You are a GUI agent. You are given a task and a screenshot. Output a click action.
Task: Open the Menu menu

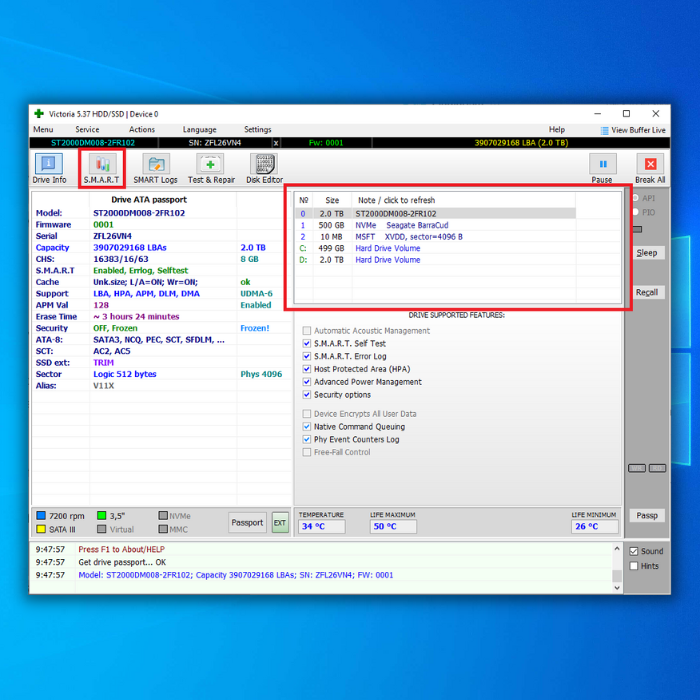[x=43, y=129]
